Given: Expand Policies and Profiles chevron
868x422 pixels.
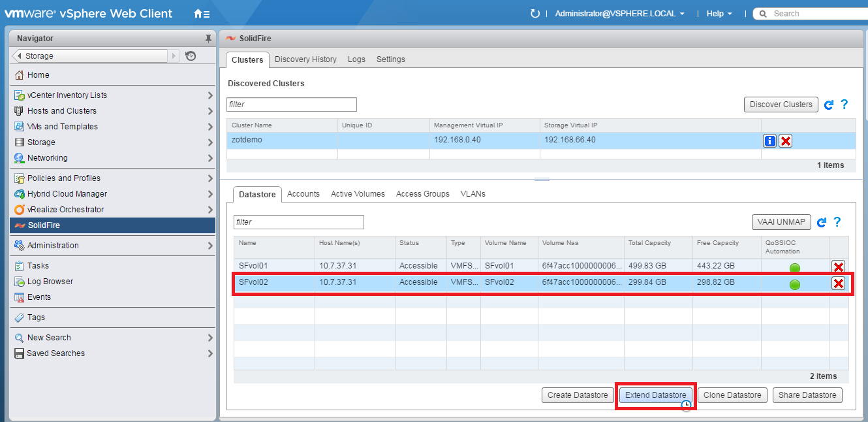Looking at the screenshot, I should tap(209, 178).
